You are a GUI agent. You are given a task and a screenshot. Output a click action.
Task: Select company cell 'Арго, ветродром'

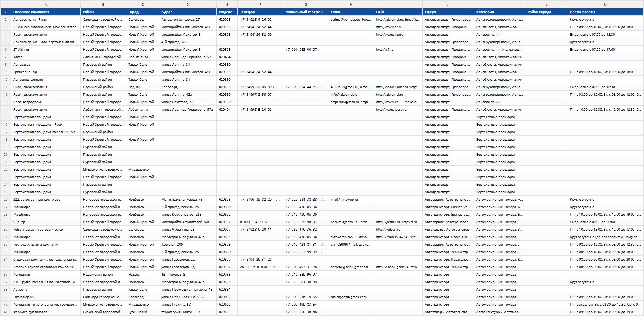[x=46, y=102]
